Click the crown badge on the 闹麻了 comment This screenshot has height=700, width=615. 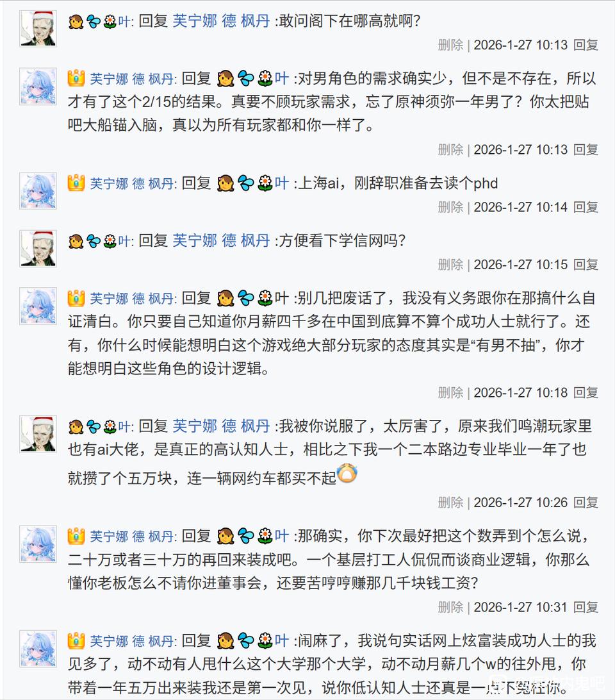pos(76,640)
